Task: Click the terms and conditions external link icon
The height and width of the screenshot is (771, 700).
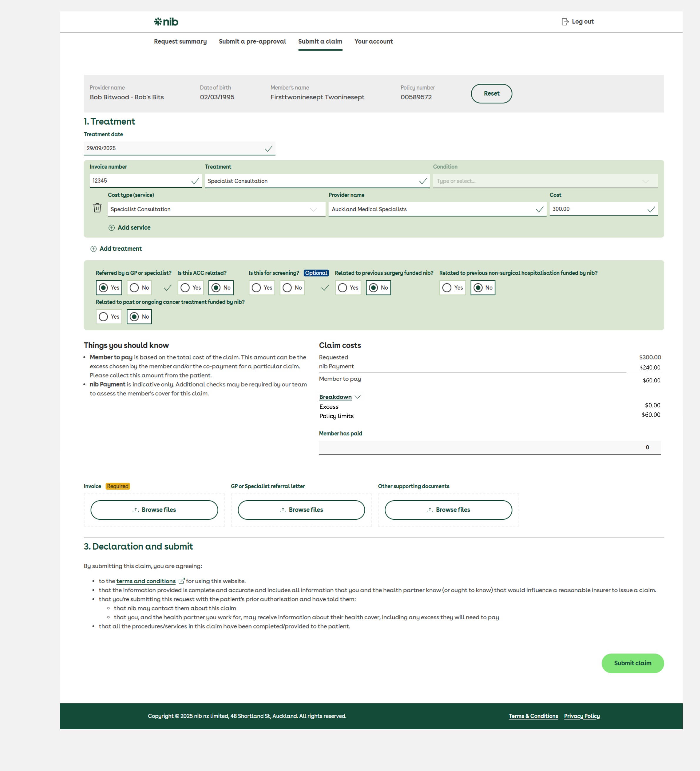Action: (182, 581)
